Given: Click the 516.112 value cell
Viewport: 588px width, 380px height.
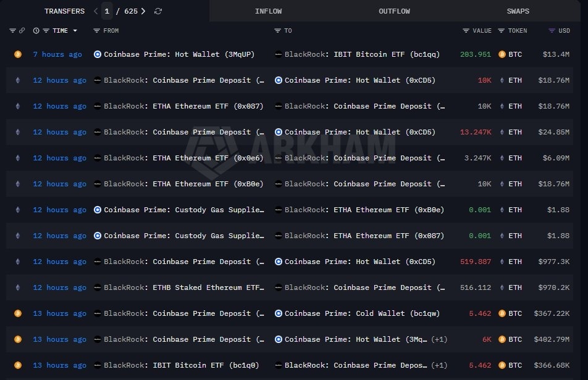Looking at the screenshot, I should 475,287.
